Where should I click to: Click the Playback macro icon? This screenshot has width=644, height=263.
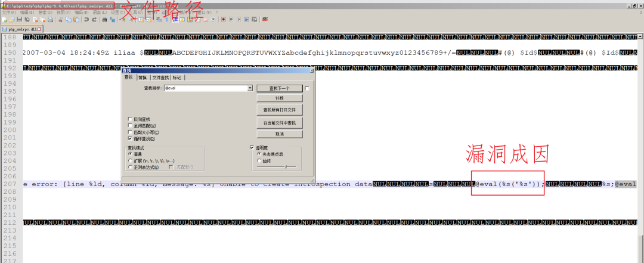click(239, 19)
